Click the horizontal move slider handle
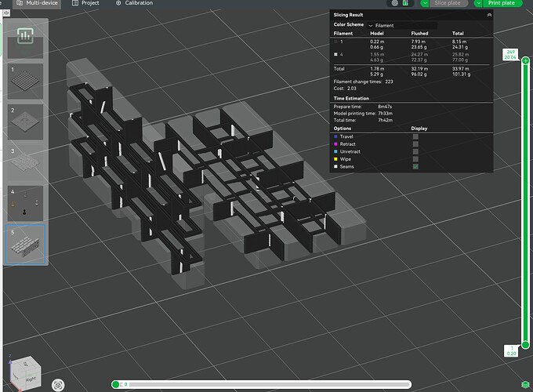The height and width of the screenshot is (392, 533). tap(115, 384)
